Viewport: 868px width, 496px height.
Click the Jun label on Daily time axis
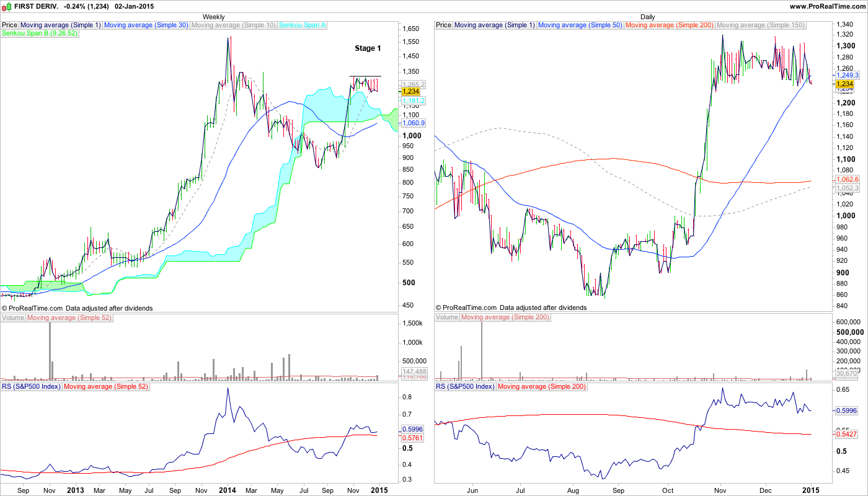pyautogui.click(x=472, y=490)
